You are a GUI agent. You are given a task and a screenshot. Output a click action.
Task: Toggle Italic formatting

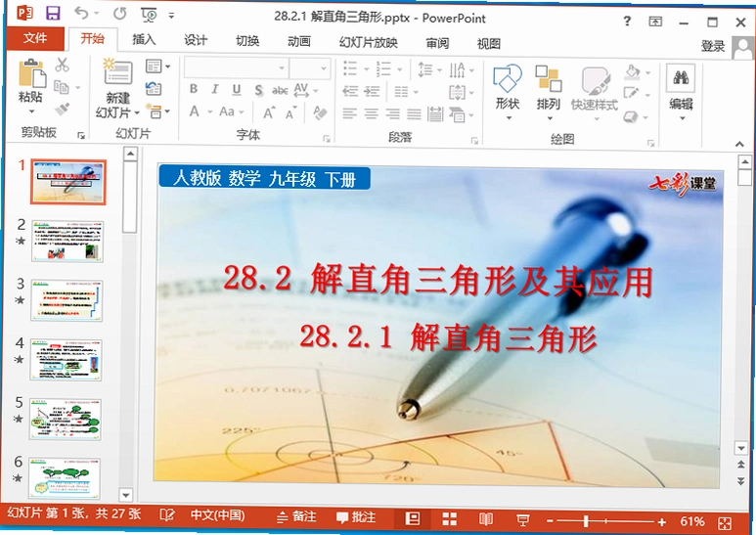tap(215, 89)
